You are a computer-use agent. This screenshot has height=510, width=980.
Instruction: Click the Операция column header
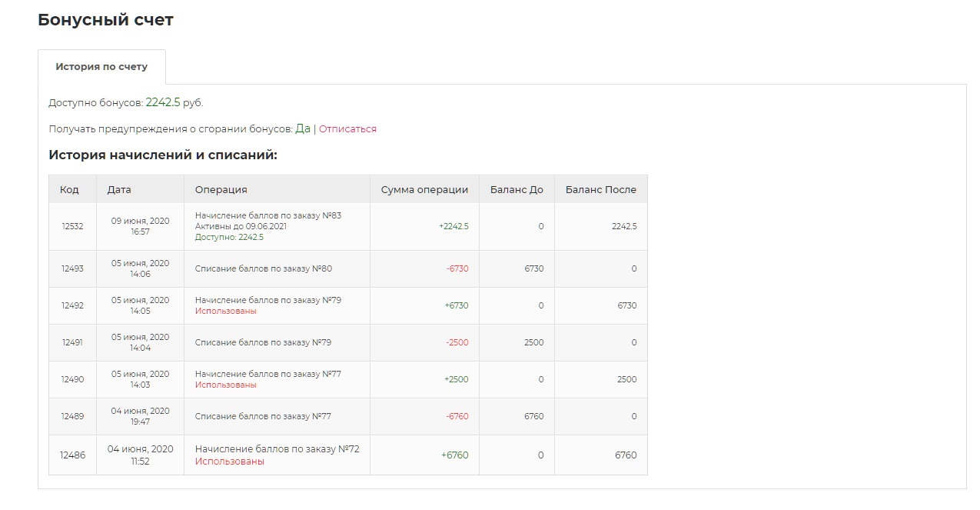tap(221, 189)
